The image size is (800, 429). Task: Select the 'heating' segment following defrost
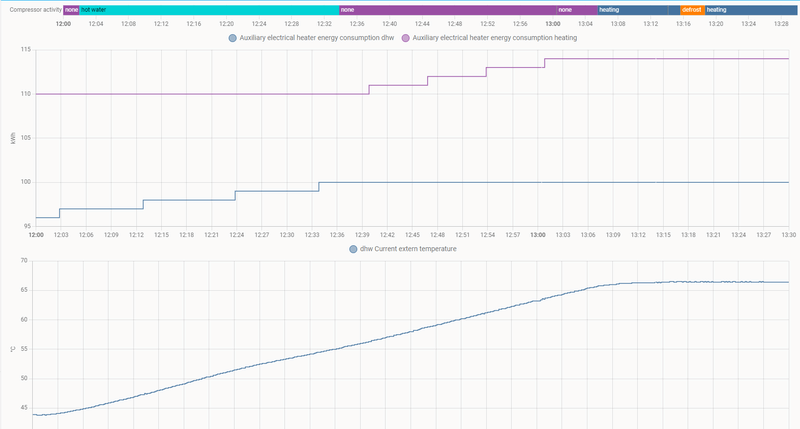click(x=751, y=10)
